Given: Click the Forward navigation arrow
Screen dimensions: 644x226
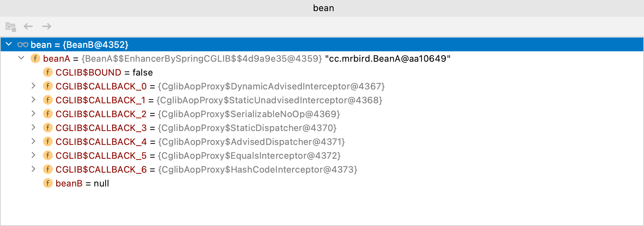Looking at the screenshot, I should (47, 26).
